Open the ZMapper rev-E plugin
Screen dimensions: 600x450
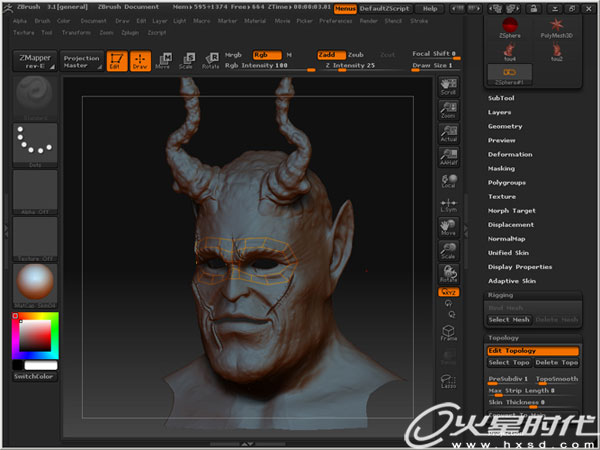click(x=35, y=61)
